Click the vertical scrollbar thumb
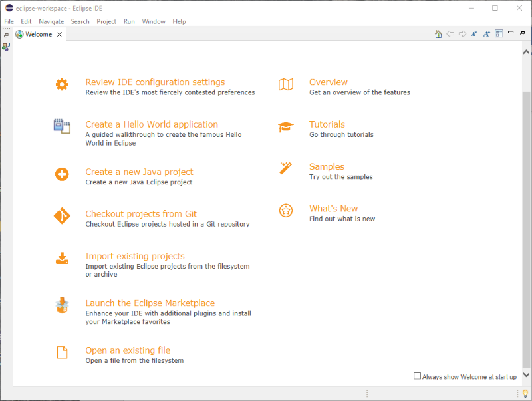This screenshot has height=401, width=532. pyautogui.click(x=526, y=229)
